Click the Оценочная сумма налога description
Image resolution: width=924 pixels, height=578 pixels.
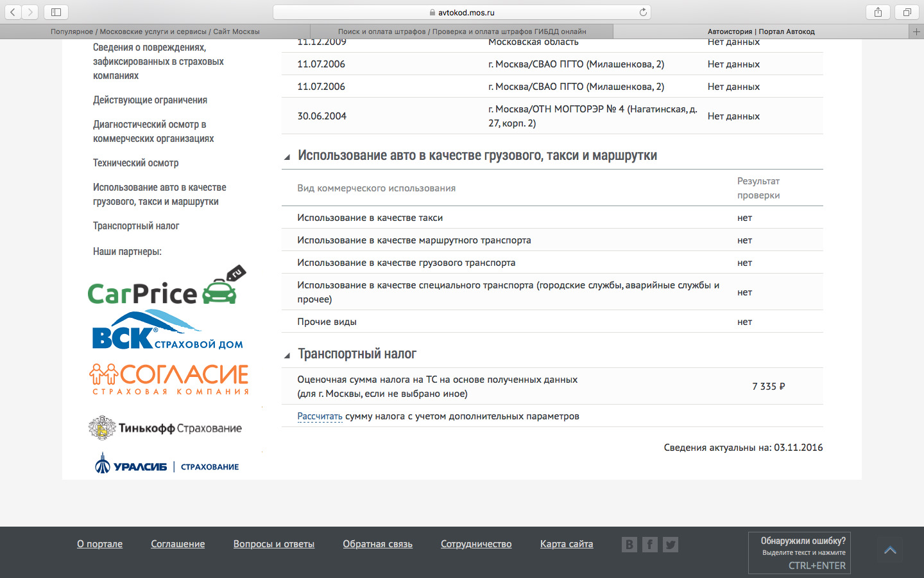click(x=437, y=387)
